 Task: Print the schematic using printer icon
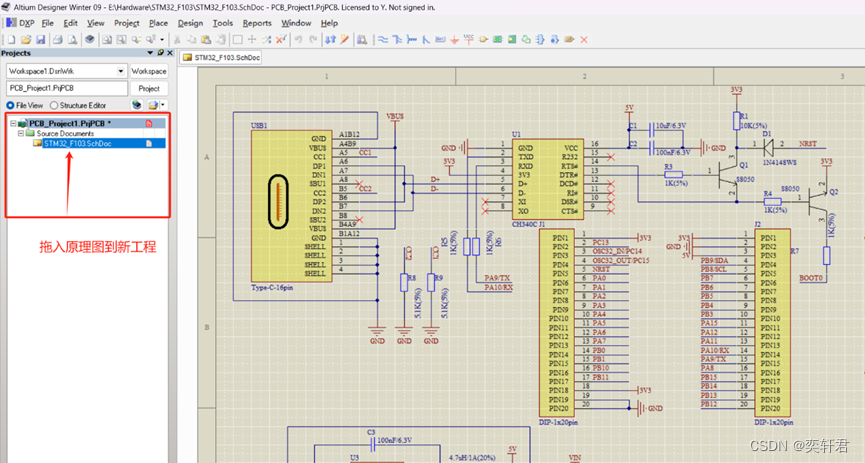click(x=58, y=40)
